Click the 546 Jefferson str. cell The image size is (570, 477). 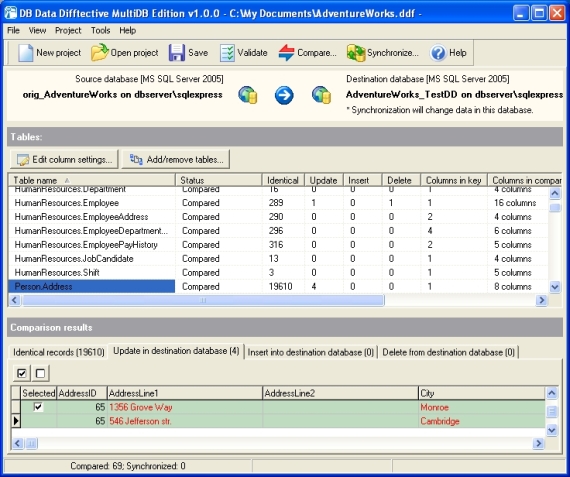tap(185, 421)
